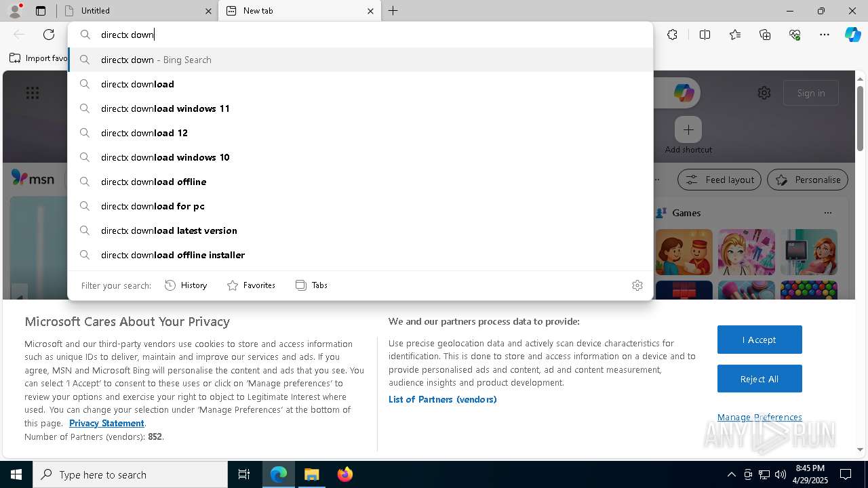Show hidden tray icons chevron

pos(731,474)
